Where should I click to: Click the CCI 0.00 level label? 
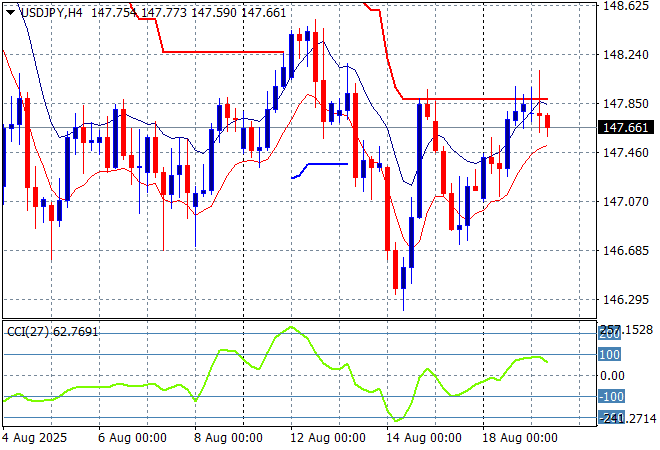612,375
